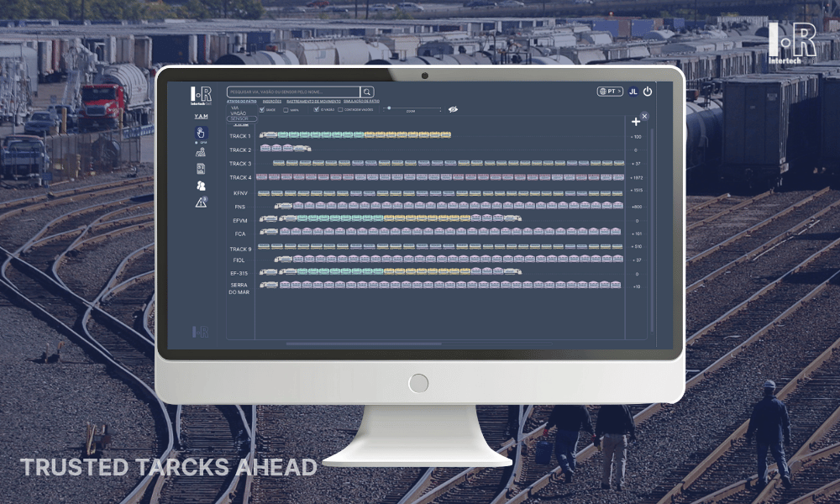
Task: Select the TRACK 3 row label
Action: tap(240, 164)
